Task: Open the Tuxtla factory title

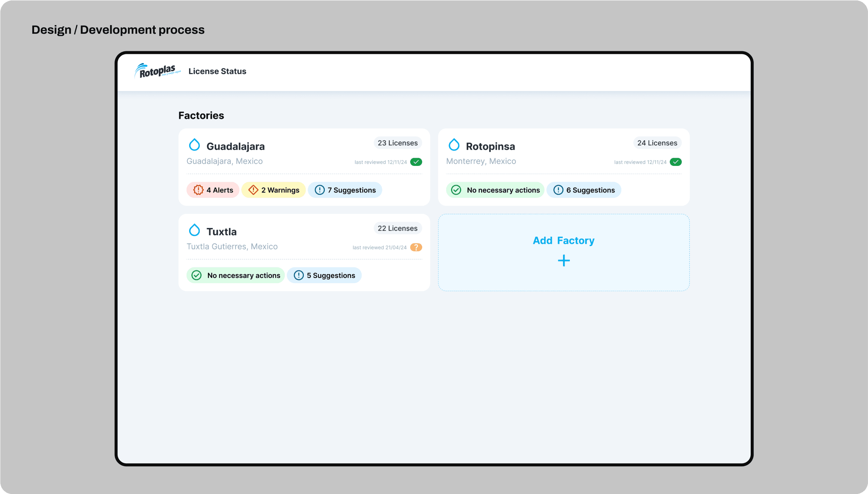Action: 221,231
